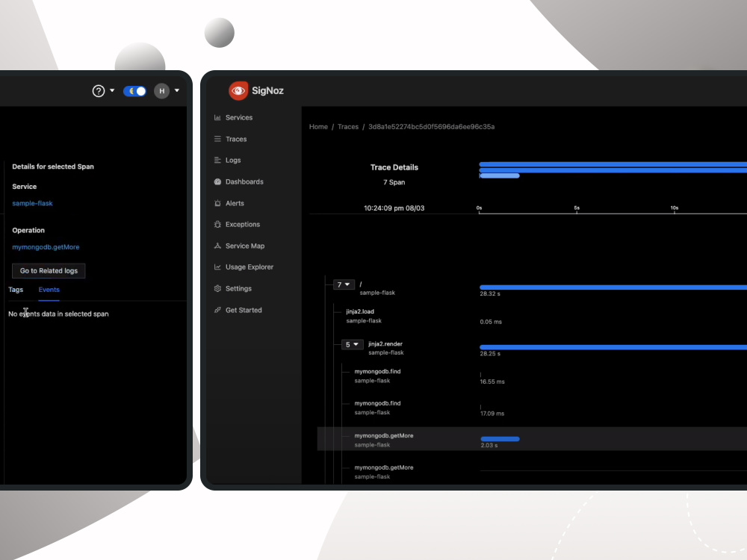Open Exceptions in the sidebar
747x560 pixels.
[243, 224]
